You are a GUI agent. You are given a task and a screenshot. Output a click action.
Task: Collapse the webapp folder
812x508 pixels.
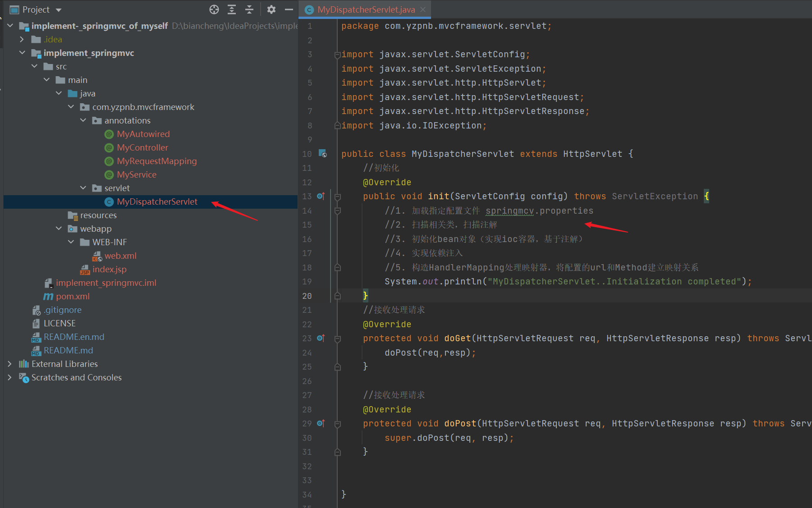(x=59, y=229)
